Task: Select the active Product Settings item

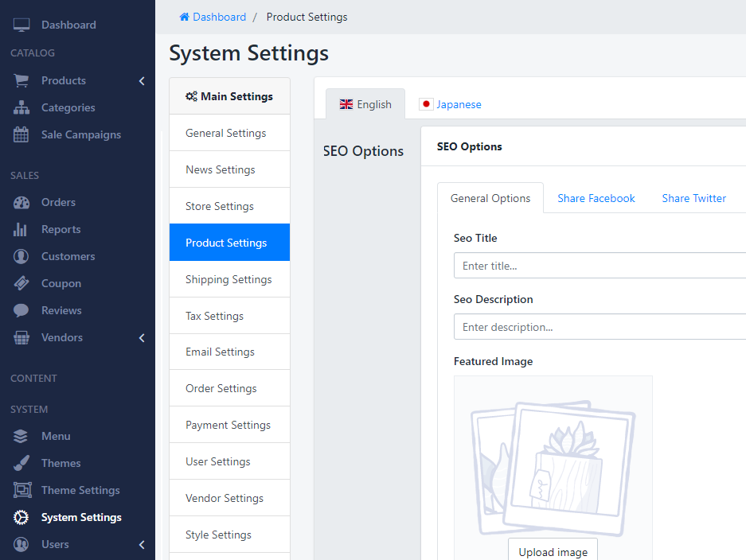Action: point(230,243)
